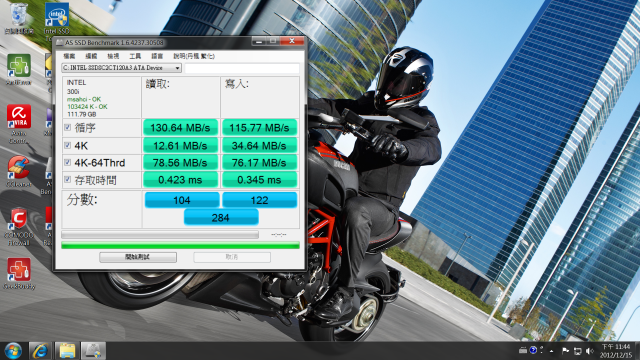Open Windows Explorer folder on taskbar
This screenshot has width=640, height=360.
click(x=67, y=351)
